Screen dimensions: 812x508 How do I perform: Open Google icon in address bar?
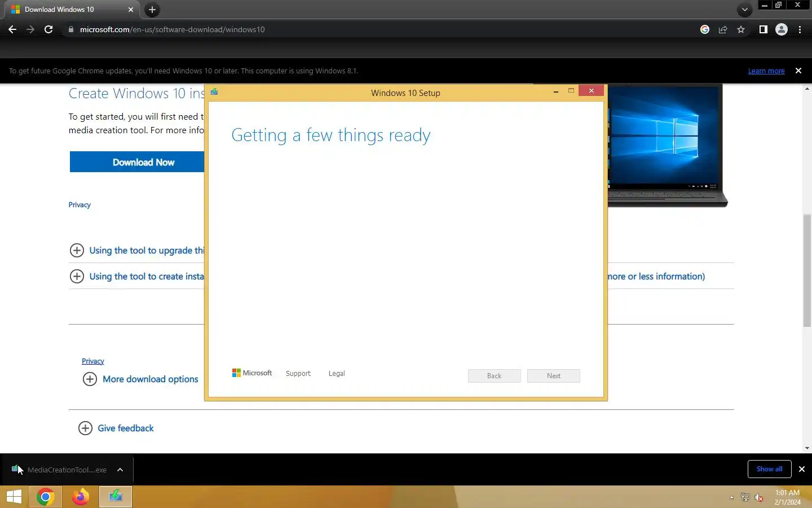point(705,29)
